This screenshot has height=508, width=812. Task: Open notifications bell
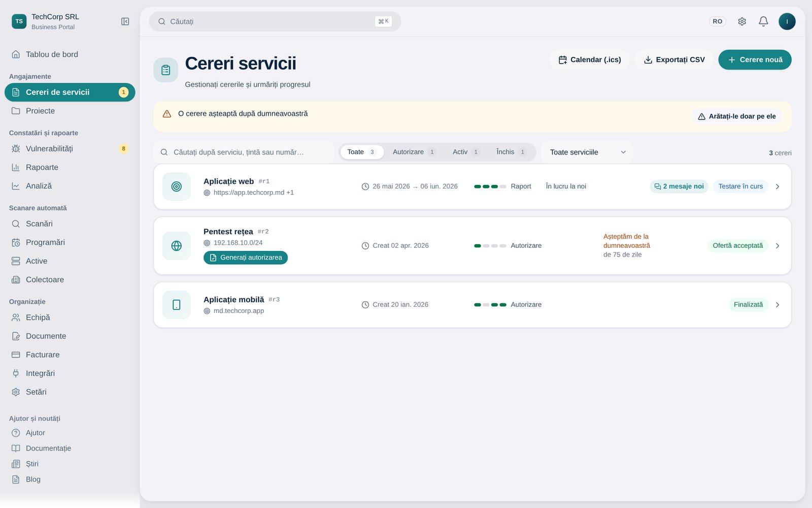[x=763, y=21]
